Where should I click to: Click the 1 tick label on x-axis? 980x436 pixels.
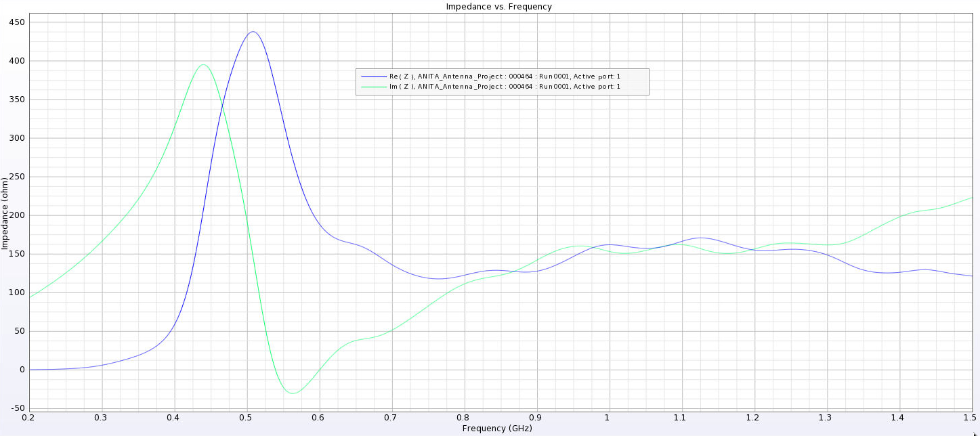[608, 417]
